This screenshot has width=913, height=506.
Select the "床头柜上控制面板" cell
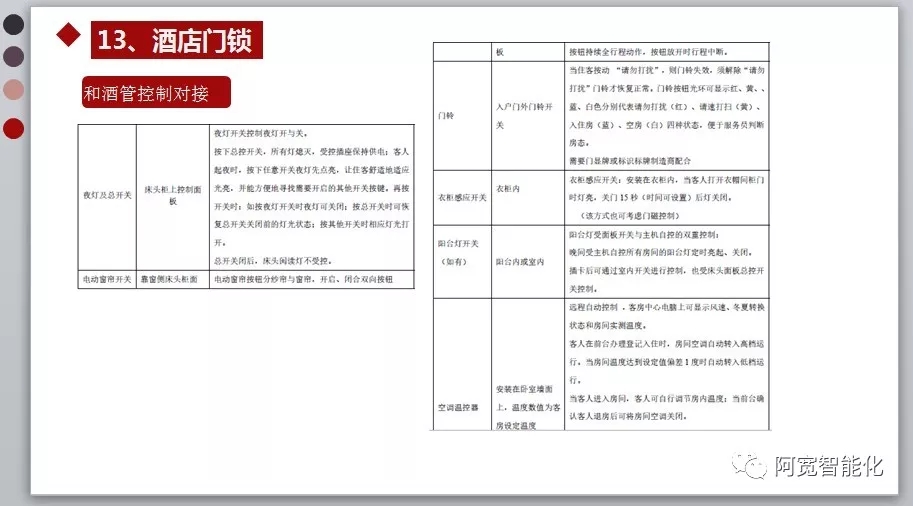[172, 195]
